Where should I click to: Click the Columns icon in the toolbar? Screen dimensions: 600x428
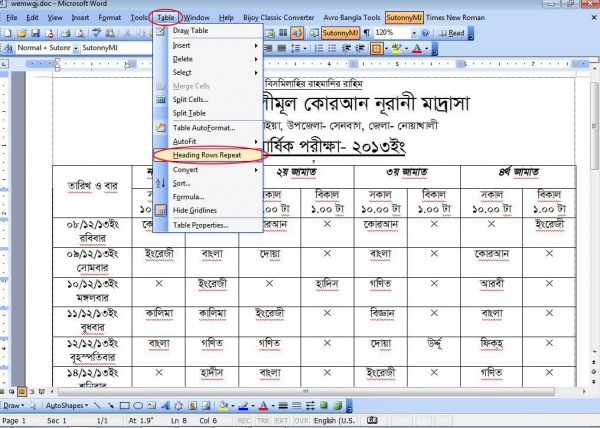(x=283, y=33)
